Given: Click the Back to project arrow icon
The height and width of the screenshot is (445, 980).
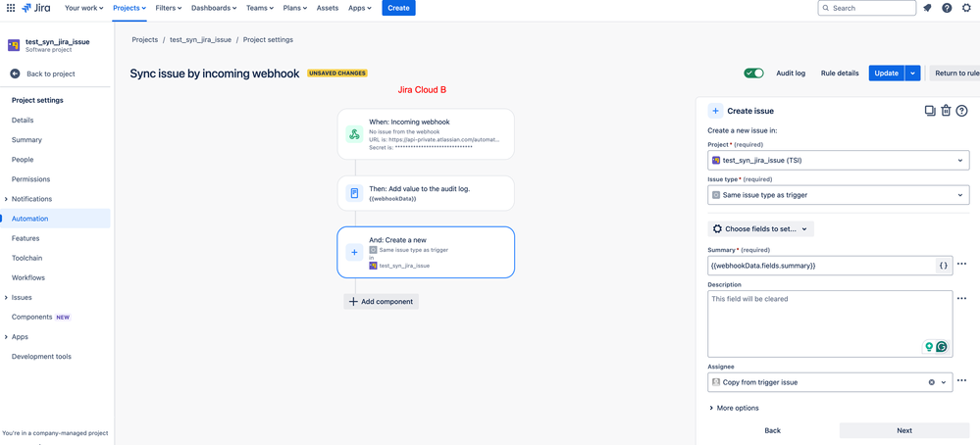Looking at the screenshot, I should 15,74.
